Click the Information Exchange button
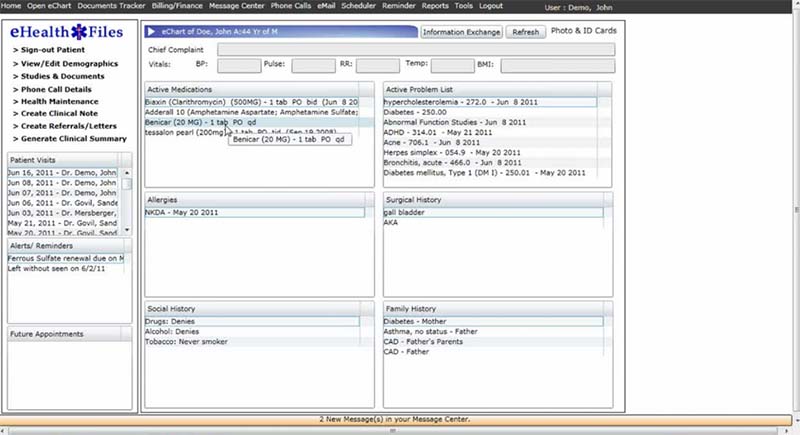The width and height of the screenshot is (800, 435). click(x=462, y=32)
